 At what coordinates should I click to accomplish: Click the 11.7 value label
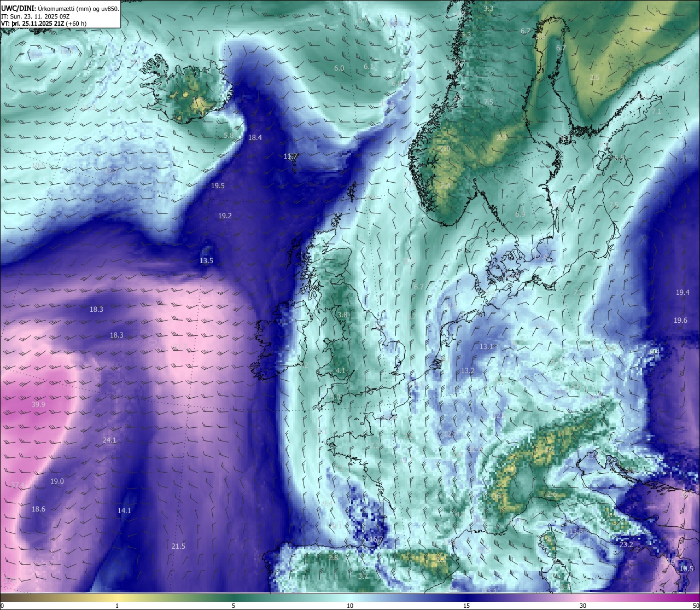click(291, 156)
